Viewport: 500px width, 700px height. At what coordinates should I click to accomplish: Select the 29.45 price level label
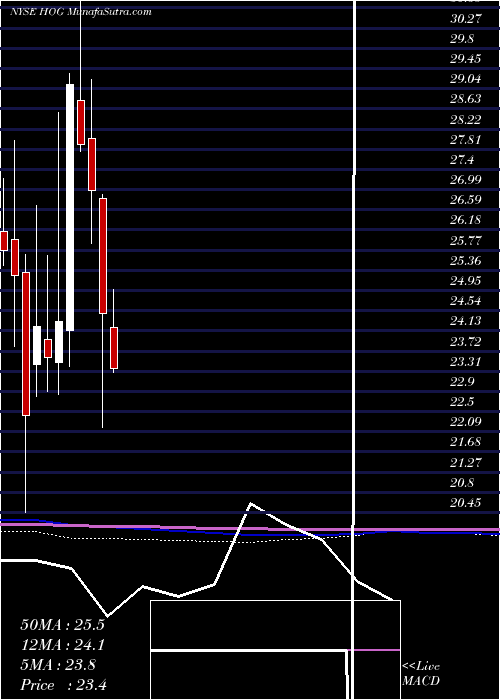[466, 58]
